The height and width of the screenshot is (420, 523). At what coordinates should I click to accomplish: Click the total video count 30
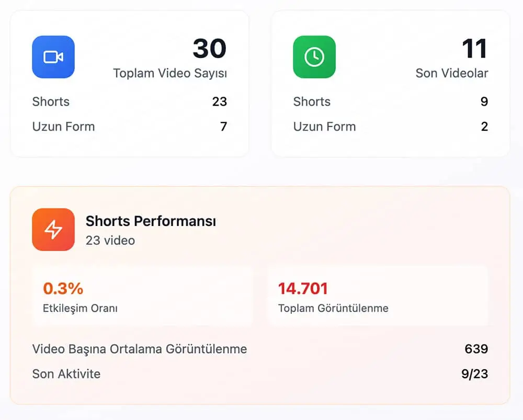tap(209, 49)
